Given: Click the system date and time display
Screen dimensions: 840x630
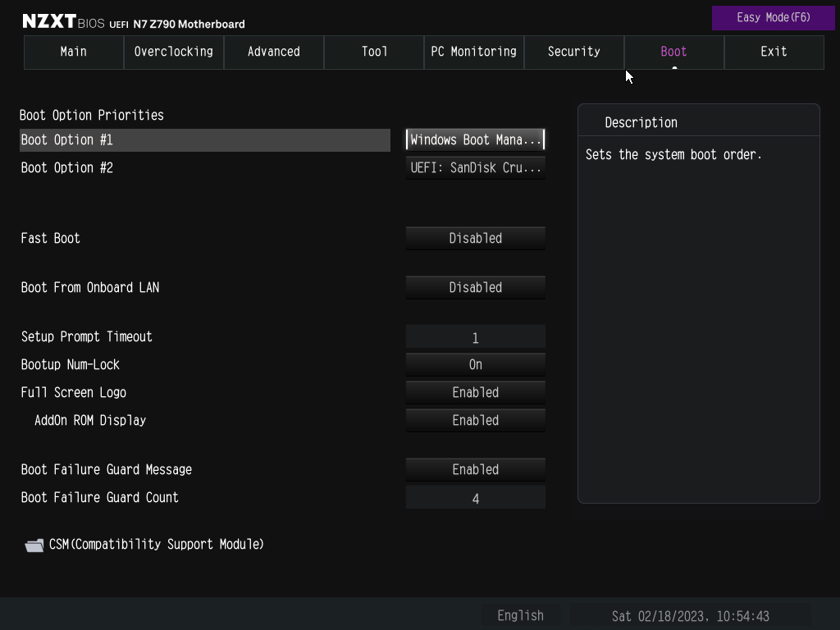Looking at the screenshot, I should (689, 614).
